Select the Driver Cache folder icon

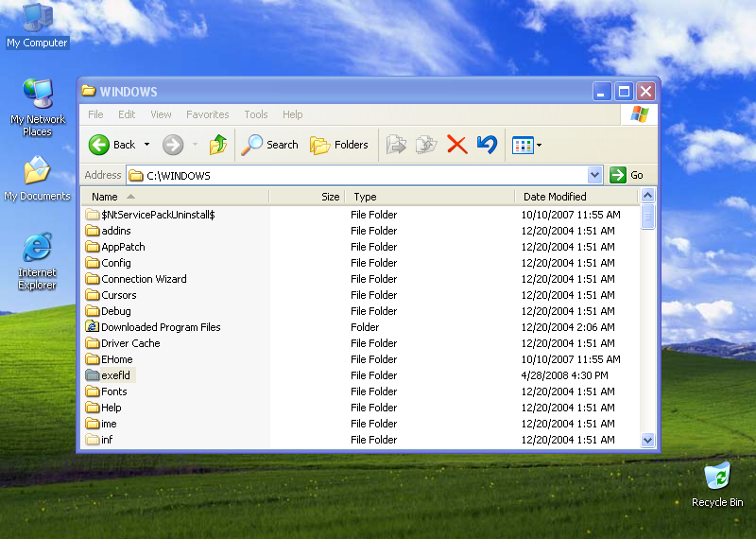92,342
